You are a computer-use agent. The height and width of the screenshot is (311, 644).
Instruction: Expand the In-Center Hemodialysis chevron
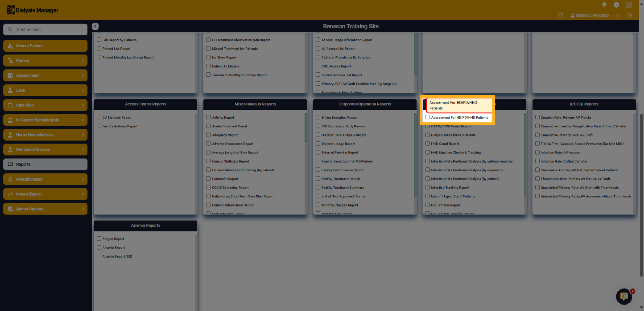pyautogui.click(x=83, y=120)
